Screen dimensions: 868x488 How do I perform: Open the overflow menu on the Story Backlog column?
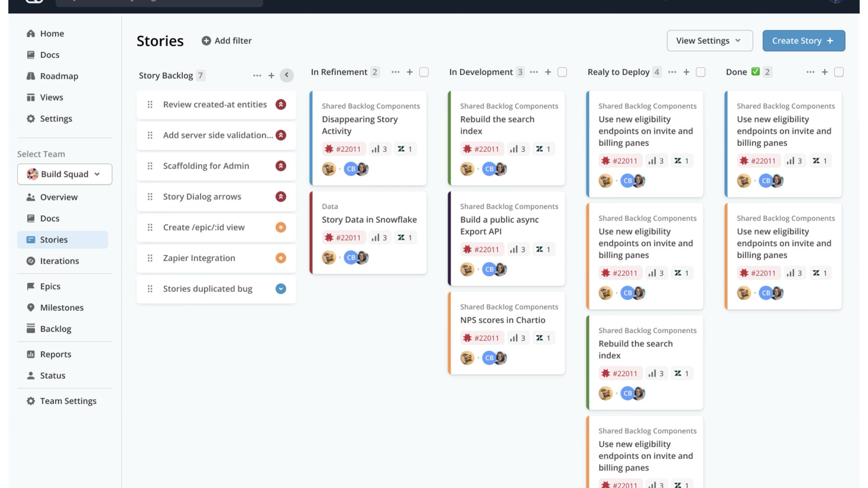point(257,75)
